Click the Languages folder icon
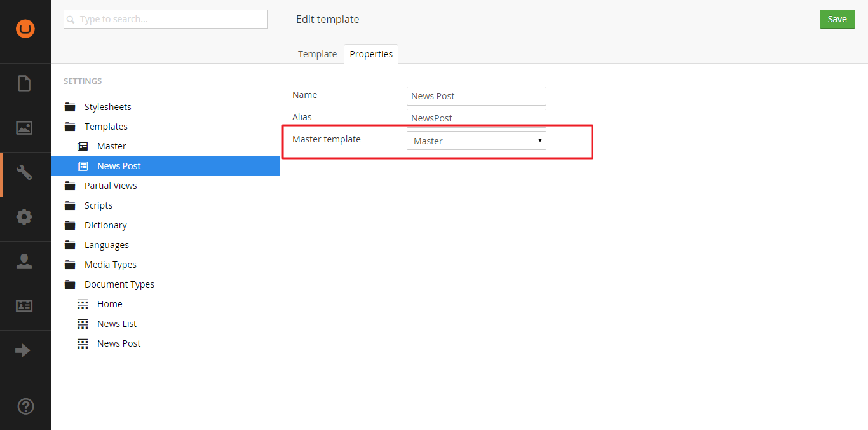868x430 pixels. pyautogui.click(x=70, y=245)
